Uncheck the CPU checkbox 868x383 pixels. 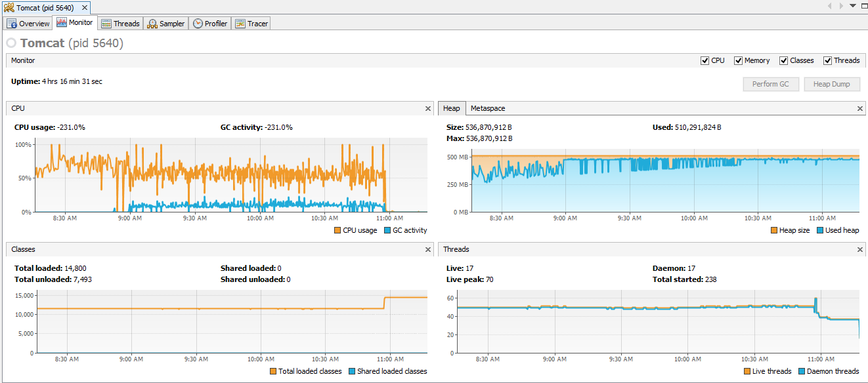[x=705, y=60]
